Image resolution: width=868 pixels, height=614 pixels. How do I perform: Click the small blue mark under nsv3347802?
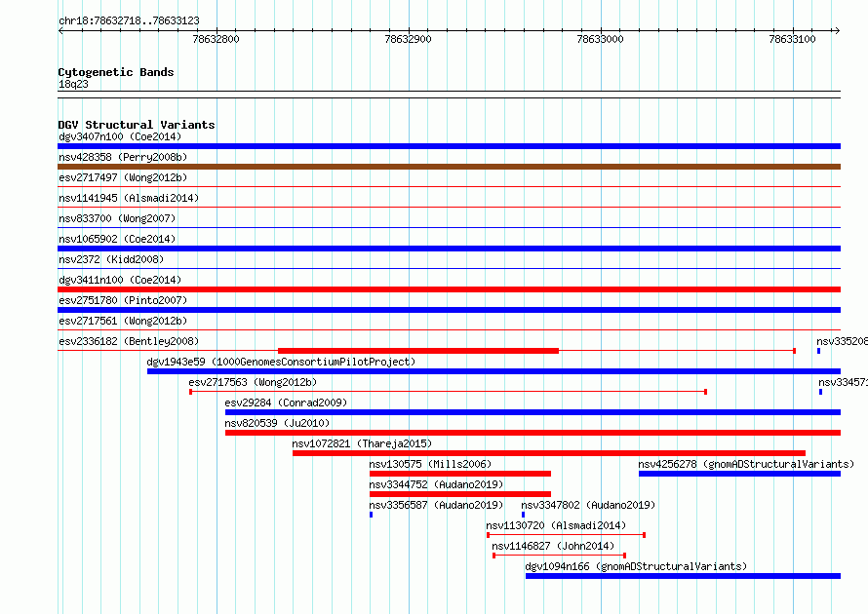[523, 515]
